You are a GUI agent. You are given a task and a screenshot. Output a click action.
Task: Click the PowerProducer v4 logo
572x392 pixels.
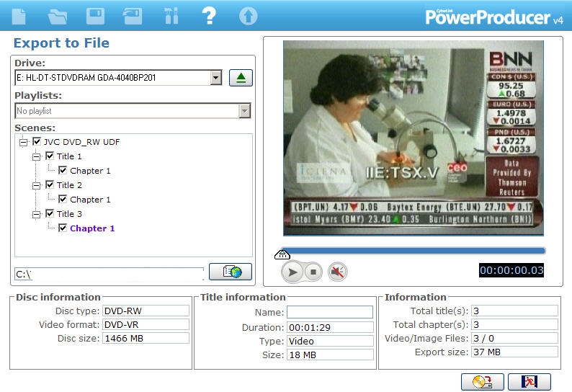(494, 17)
